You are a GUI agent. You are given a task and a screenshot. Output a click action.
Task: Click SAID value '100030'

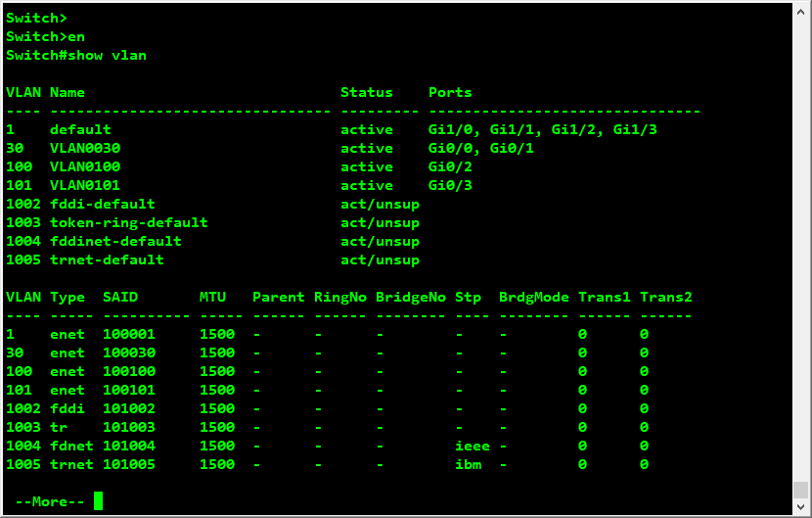click(129, 353)
